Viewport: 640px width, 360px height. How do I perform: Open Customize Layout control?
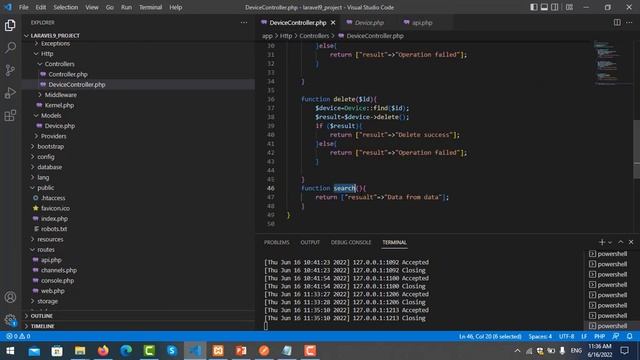[569, 7]
